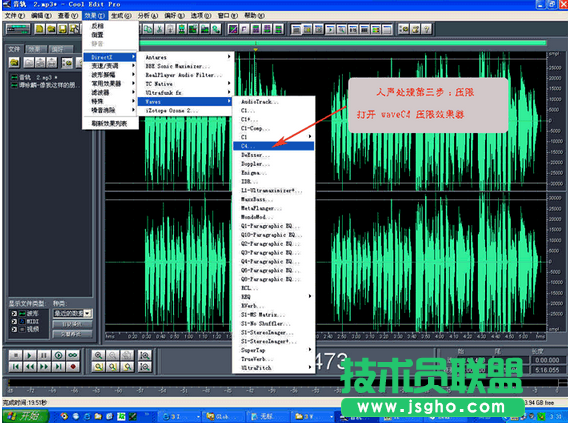
Task: Click the red Record button
Action: [73, 367]
